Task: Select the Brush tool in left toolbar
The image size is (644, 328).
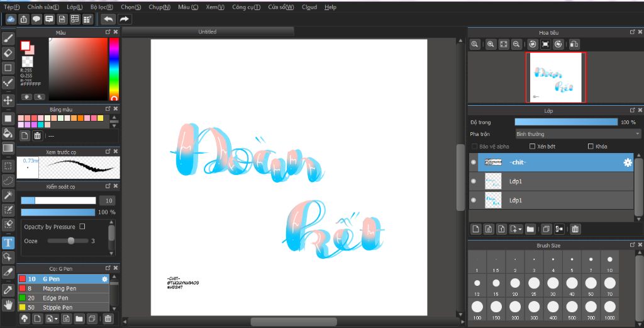Action: tap(8, 38)
